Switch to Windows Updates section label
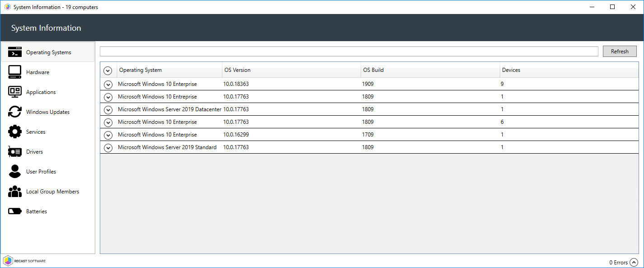The image size is (644, 268). [x=48, y=112]
